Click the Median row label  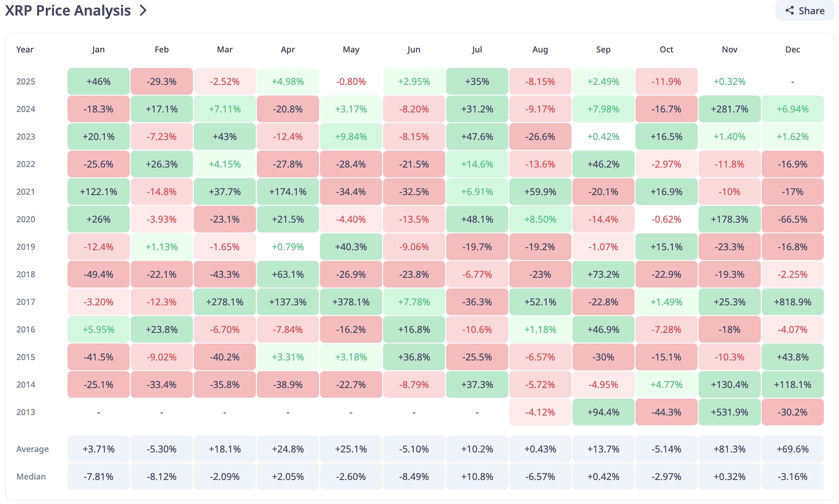click(x=31, y=477)
